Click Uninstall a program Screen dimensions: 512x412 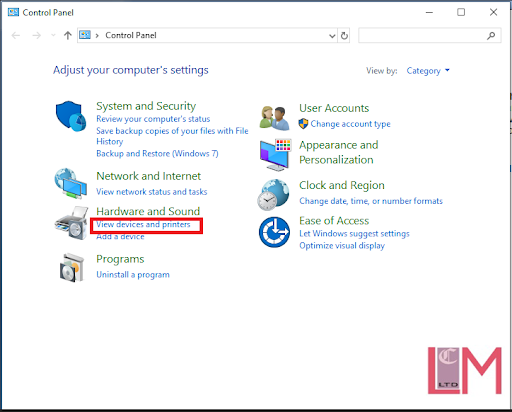tap(133, 275)
